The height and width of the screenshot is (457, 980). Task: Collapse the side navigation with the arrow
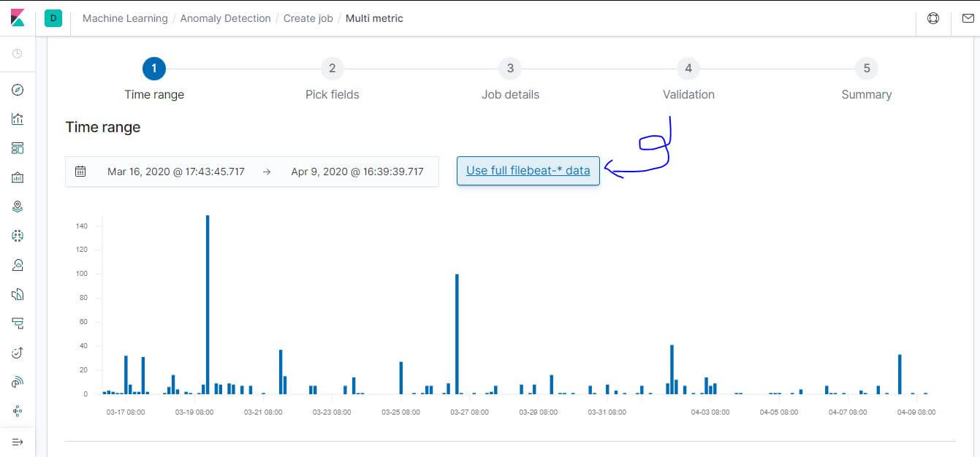tap(18, 441)
